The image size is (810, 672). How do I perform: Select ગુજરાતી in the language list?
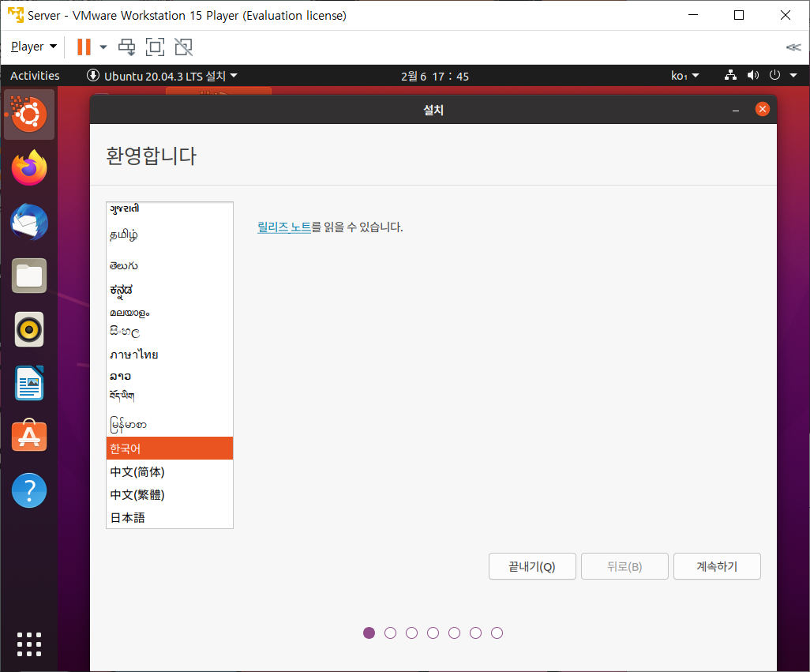coord(170,208)
